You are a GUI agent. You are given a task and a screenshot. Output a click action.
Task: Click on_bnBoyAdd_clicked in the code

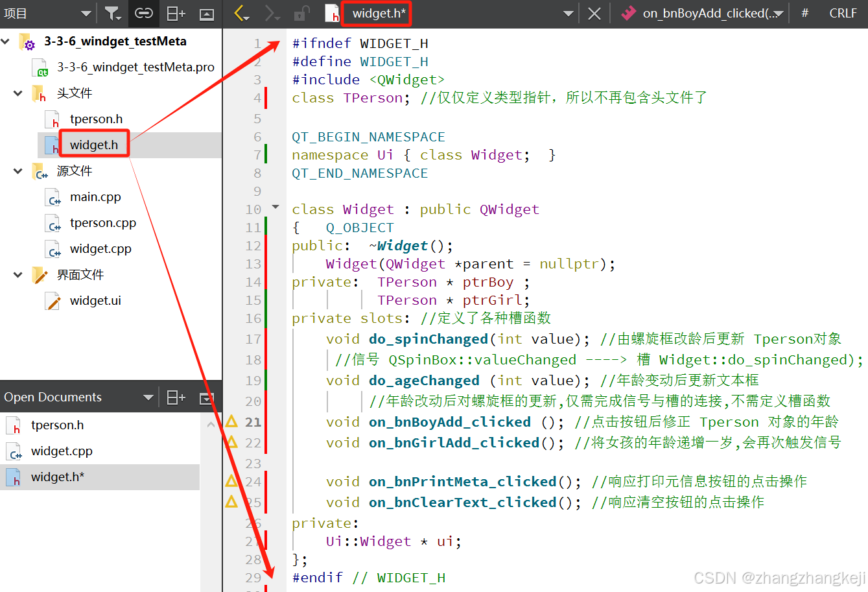click(450, 422)
